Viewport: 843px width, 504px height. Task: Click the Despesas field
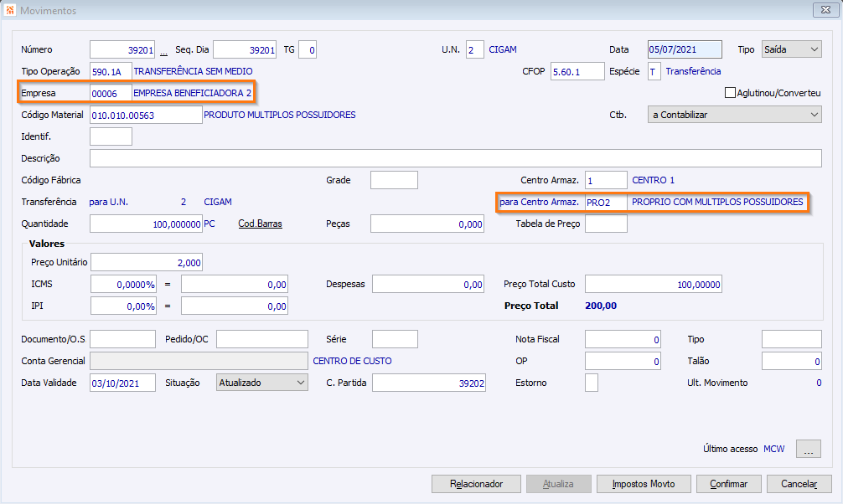(x=428, y=285)
